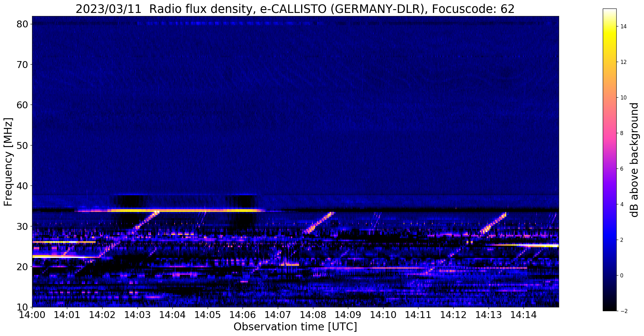Click the colorbar tick label 4

tap(621, 204)
